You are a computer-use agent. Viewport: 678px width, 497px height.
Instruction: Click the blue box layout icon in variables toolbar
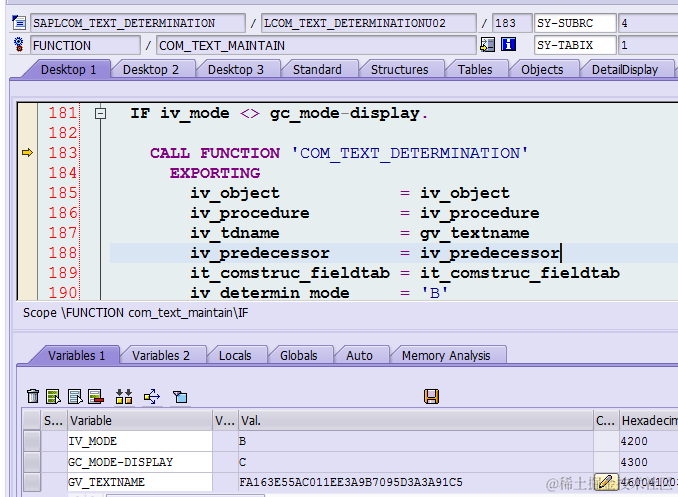click(x=180, y=397)
